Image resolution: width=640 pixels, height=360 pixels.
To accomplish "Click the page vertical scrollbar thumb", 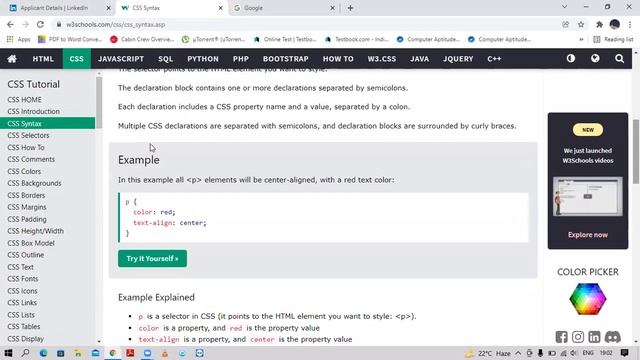I will (x=636, y=152).
